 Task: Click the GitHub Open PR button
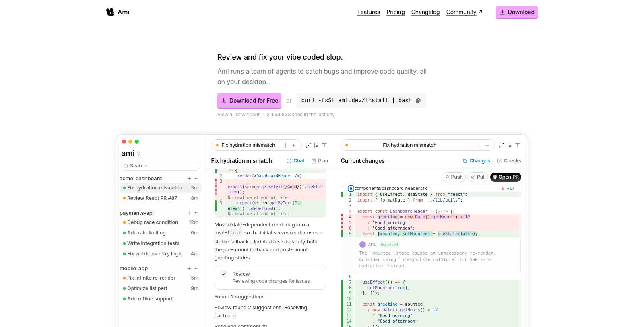click(x=506, y=177)
